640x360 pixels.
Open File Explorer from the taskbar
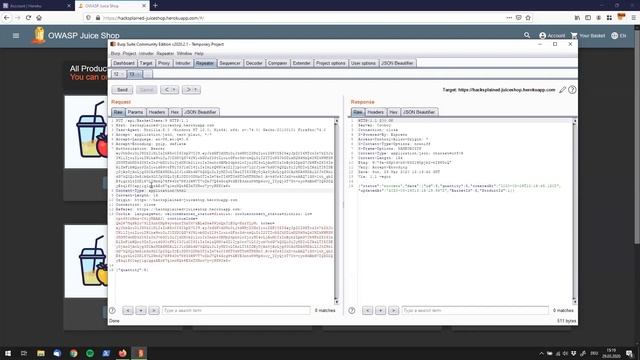tap(41, 353)
